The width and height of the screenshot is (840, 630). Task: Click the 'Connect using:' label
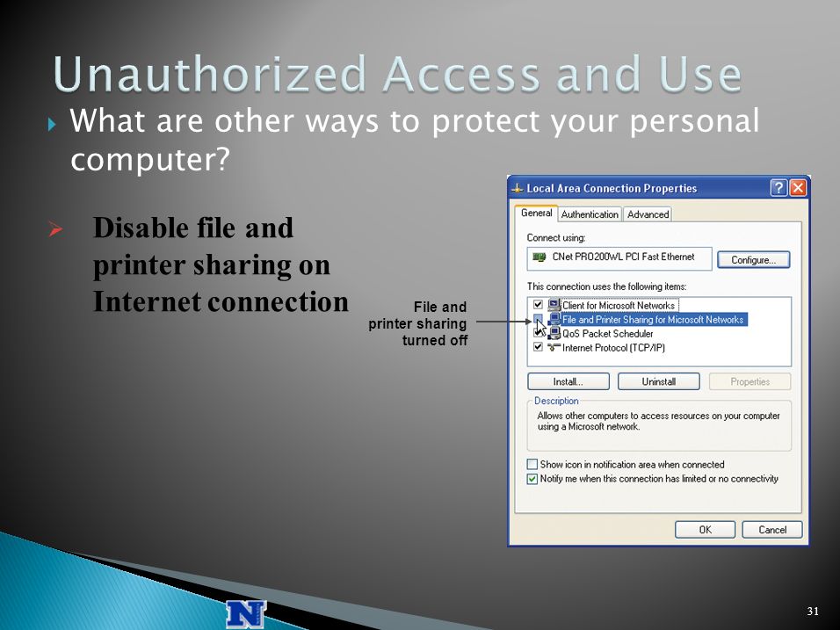[556, 237]
